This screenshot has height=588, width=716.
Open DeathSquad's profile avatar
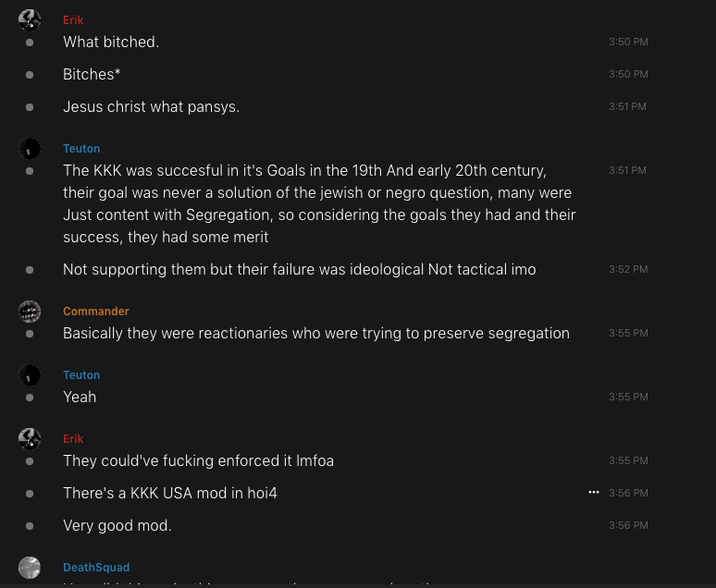(x=30, y=567)
